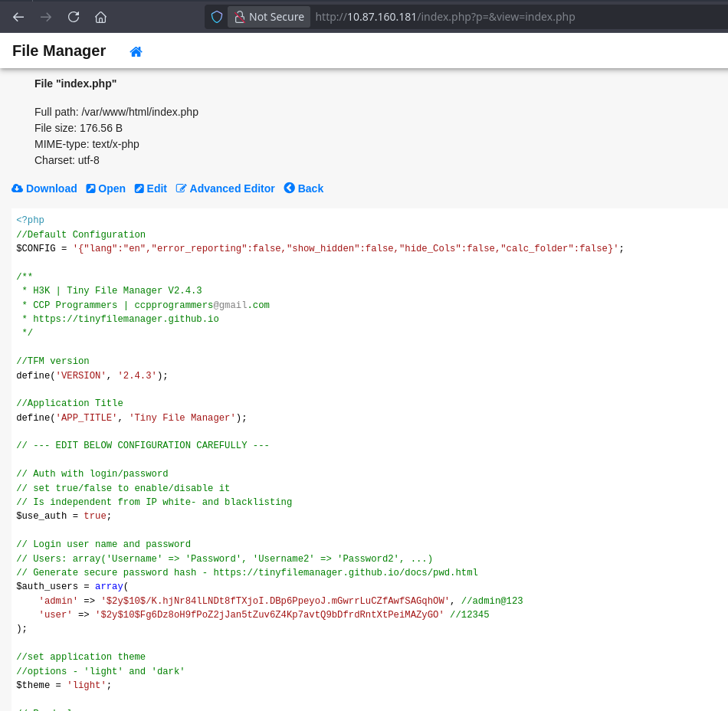Open the tracking protection shield icon
The width and height of the screenshot is (728, 711).
click(x=217, y=17)
